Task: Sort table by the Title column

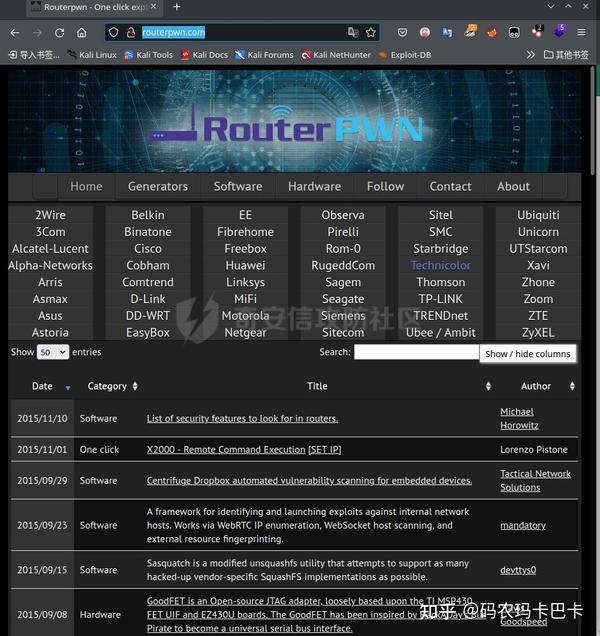Action: click(317, 386)
